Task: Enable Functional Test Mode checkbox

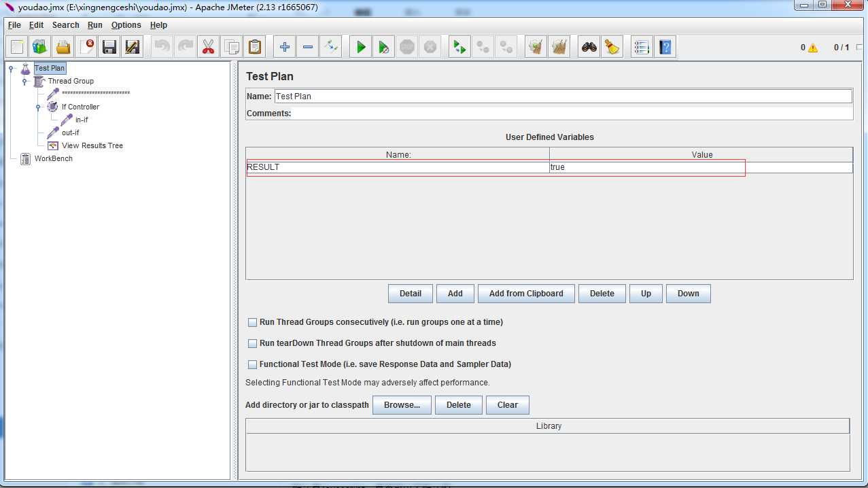Action: (x=253, y=364)
